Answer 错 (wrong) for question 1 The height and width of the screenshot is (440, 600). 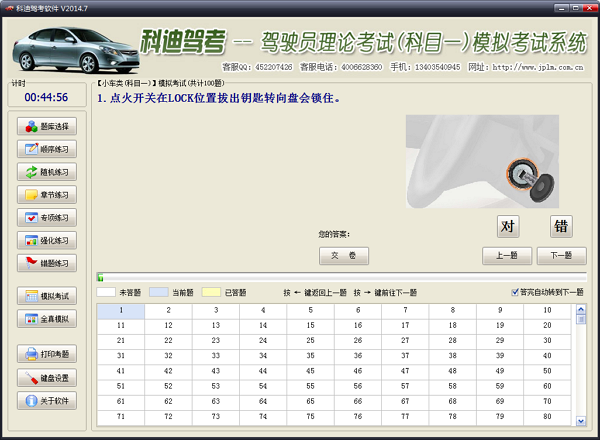coord(561,226)
